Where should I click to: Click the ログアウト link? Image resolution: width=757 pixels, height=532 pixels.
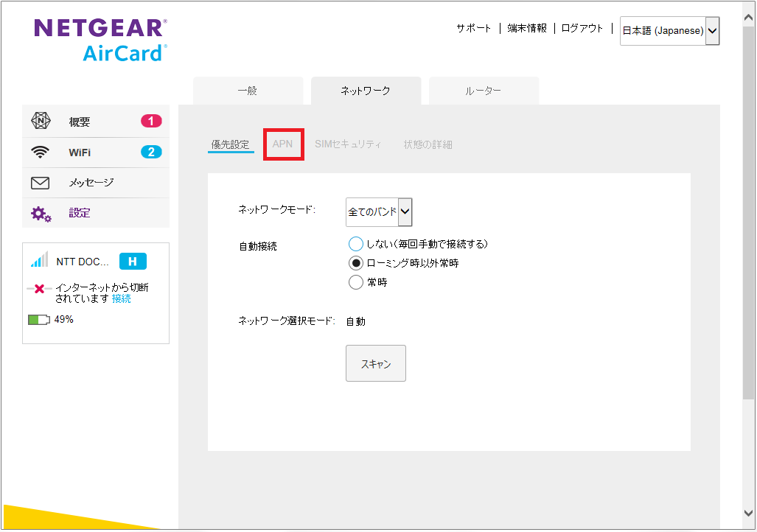coord(582,29)
